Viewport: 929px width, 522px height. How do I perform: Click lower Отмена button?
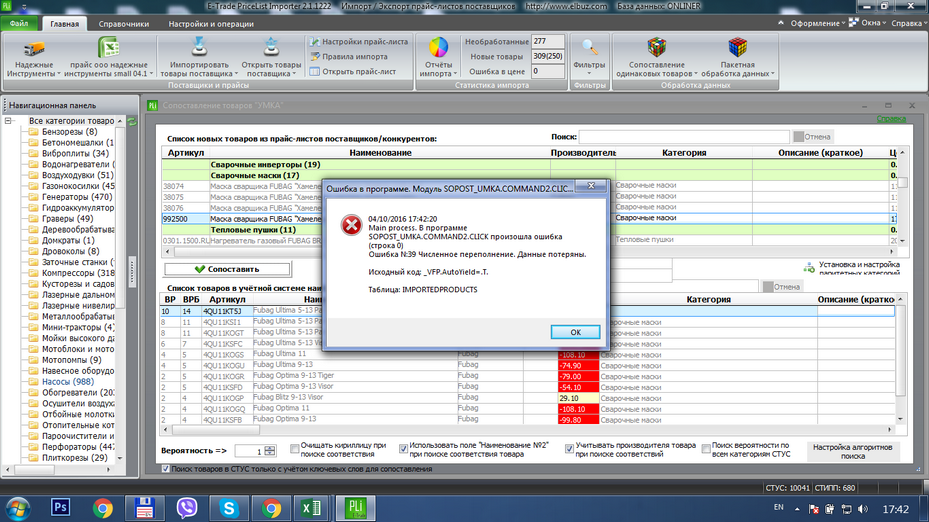782,287
